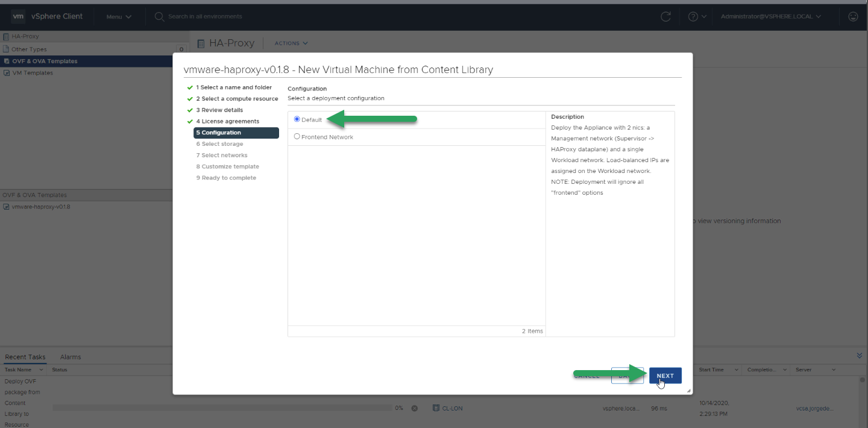This screenshot has width=868, height=428.
Task: Click the CL-LON target link
Action: coord(453,408)
